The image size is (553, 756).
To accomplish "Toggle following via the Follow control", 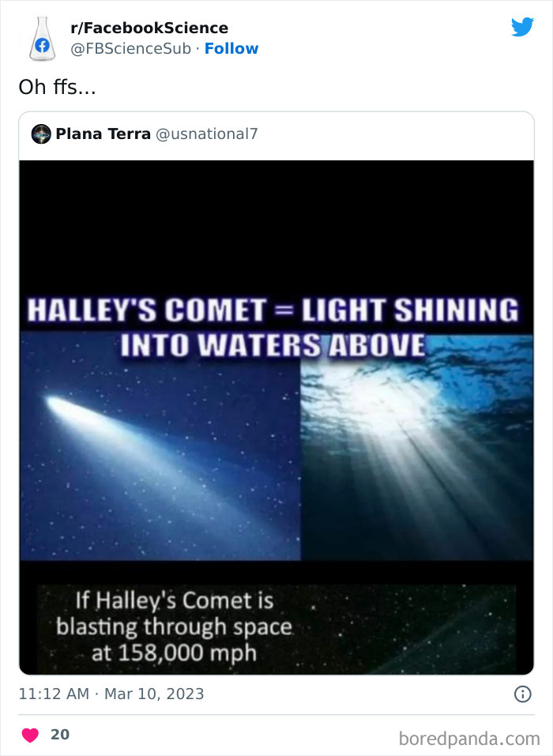I will coord(231,48).
